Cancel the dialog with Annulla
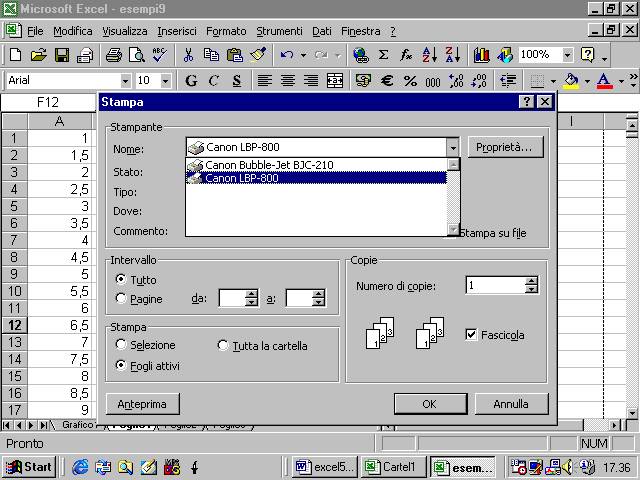 511,404
